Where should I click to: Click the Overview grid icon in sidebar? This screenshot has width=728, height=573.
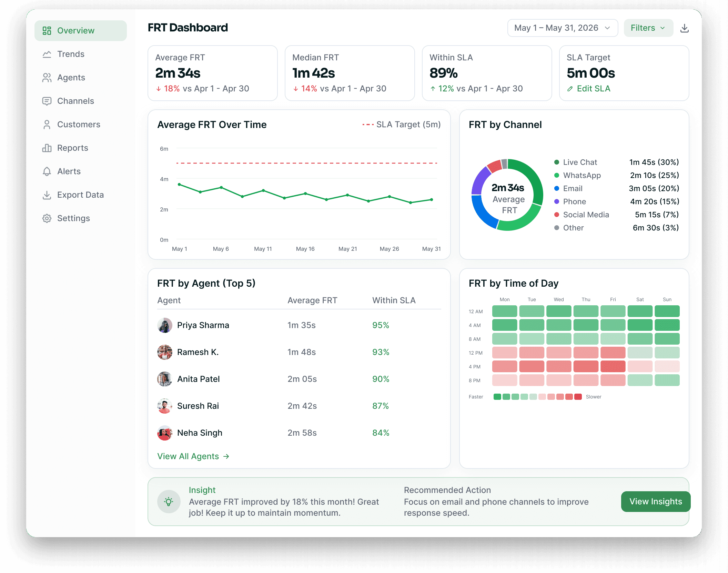tap(47, 31)
